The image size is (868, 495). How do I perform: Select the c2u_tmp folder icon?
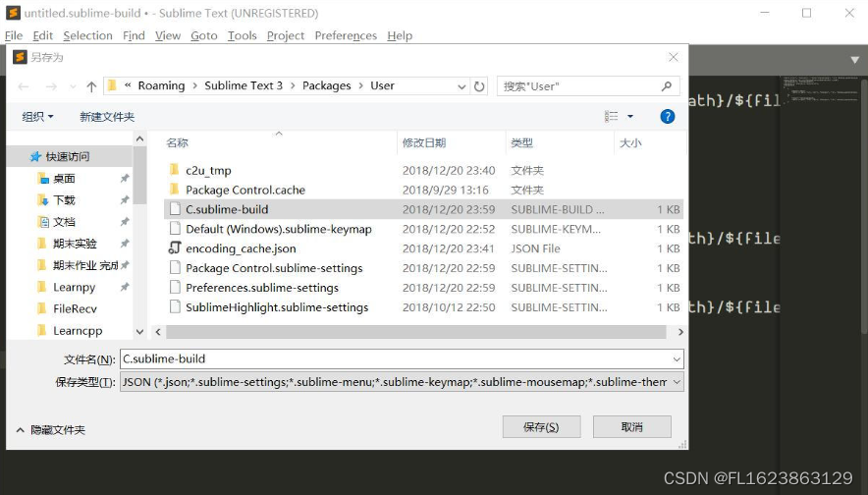tap(175, 170)
